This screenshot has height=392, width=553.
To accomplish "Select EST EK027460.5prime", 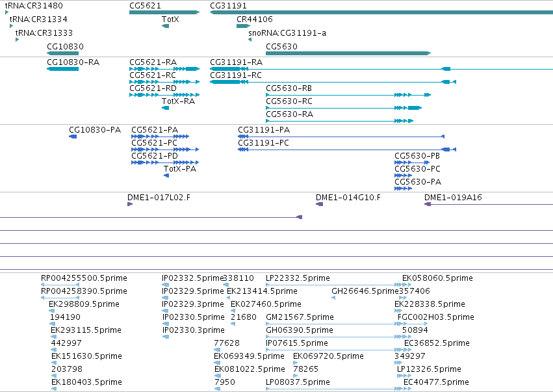I will pos(233,311).
